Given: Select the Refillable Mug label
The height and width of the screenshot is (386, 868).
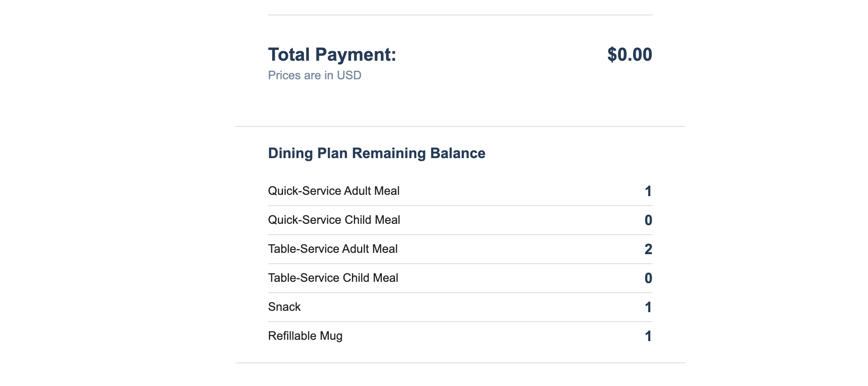Looking at the screenshot, I should point(305,336).
